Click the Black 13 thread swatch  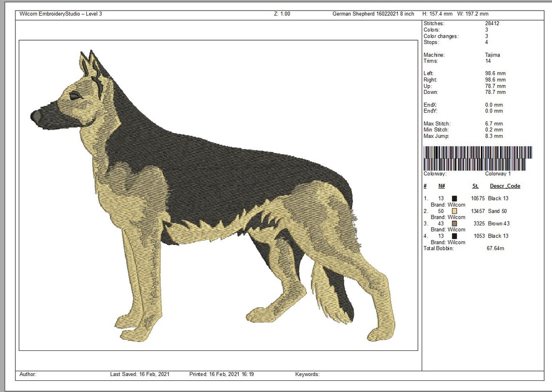click(x=454, y=198)
